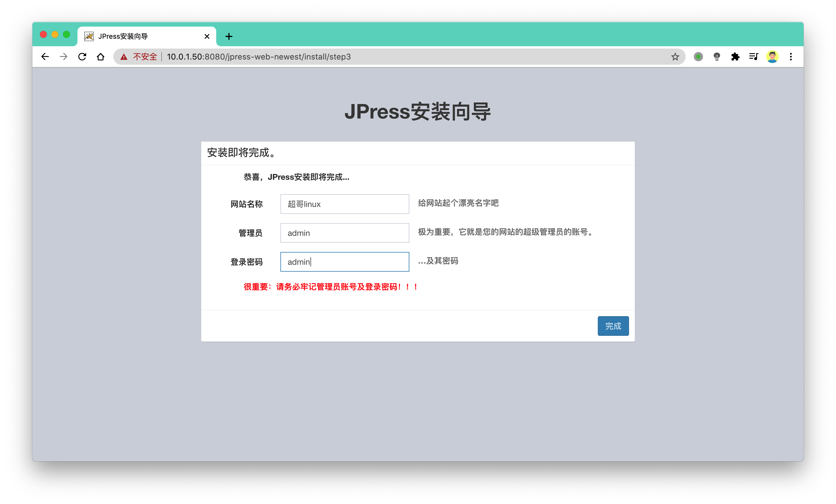Click the 完成 button to finish installation
This screenshot has height=504, width=836.
coord(613,326)
